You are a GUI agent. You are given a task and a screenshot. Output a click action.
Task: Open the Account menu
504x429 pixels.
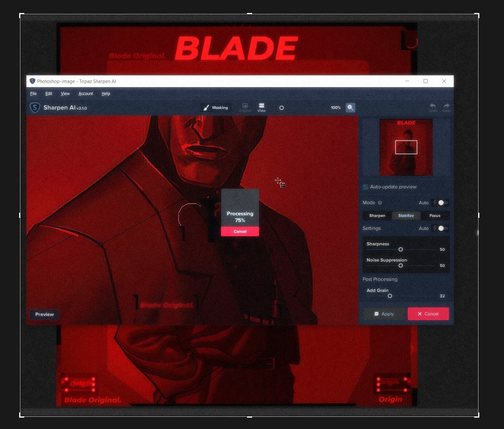[86, 94]
